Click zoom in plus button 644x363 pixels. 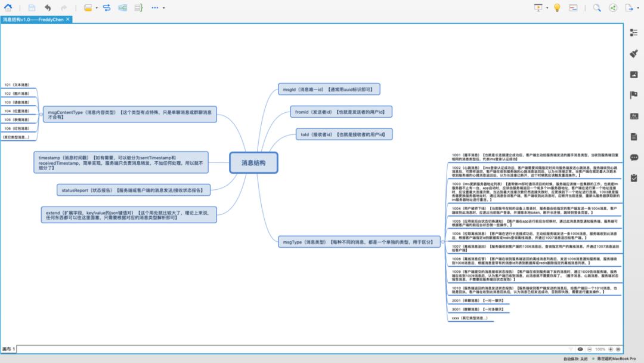pos(611,349)
